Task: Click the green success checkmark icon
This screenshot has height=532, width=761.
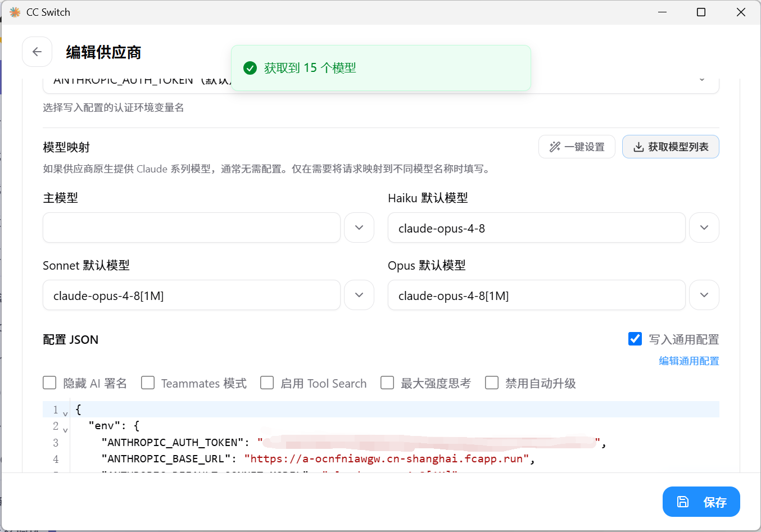Action: pyautogui.click(x=250, y=68)
